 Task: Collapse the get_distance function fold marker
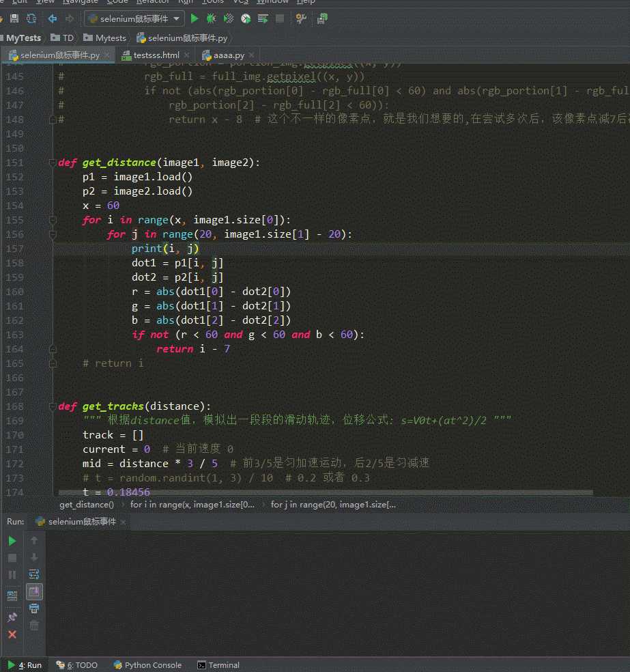(53, 163)
